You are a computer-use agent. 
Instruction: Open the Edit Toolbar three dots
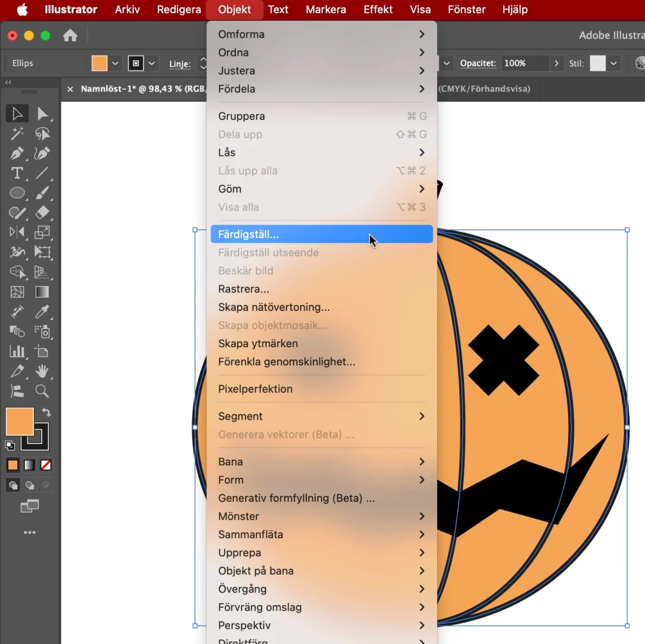tap(30, 532)
